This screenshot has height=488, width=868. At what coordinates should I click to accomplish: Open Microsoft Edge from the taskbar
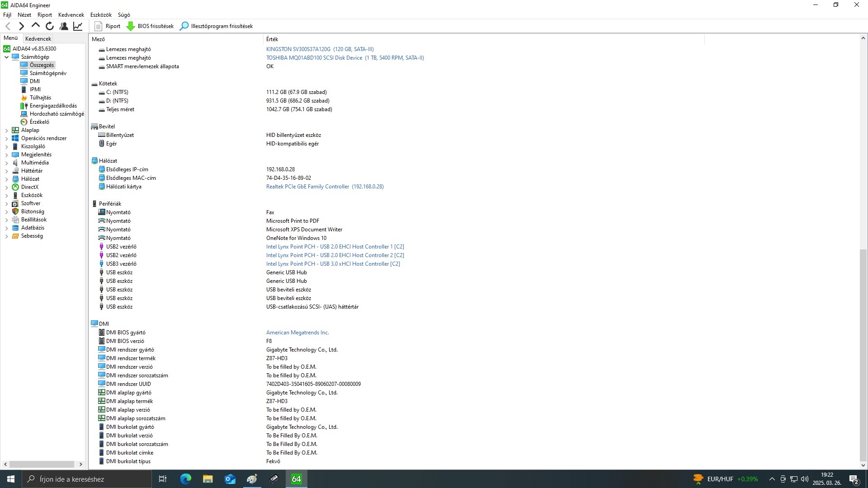(x=186, y=479)
